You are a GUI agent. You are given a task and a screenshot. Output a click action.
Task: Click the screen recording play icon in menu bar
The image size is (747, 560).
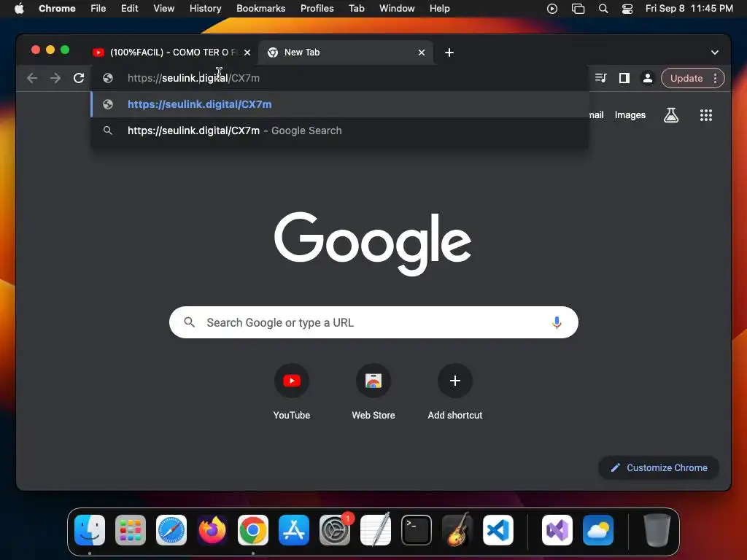[x=552, y=9]
